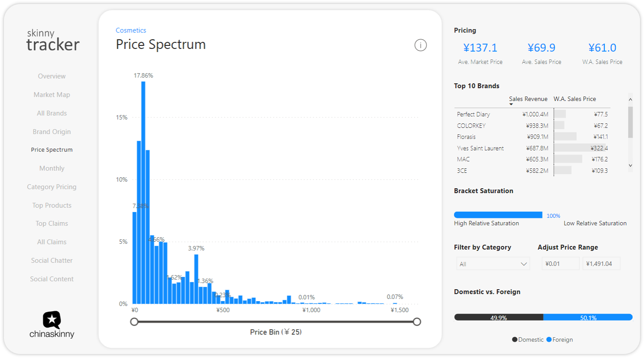Select the Yves Saint Laurent row
644x358 pixels.
[532, 148]
